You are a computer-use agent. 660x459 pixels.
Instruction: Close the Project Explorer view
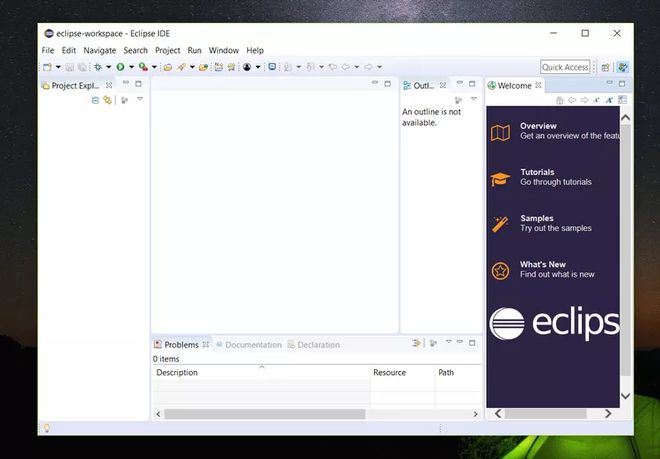pyautogui.click(x=109, y=85)
